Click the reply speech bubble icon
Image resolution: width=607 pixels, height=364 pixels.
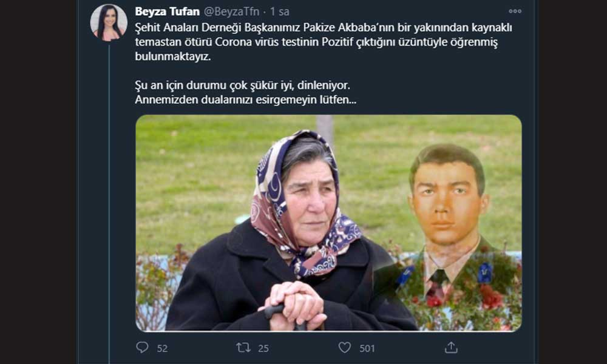click(142, 347)
